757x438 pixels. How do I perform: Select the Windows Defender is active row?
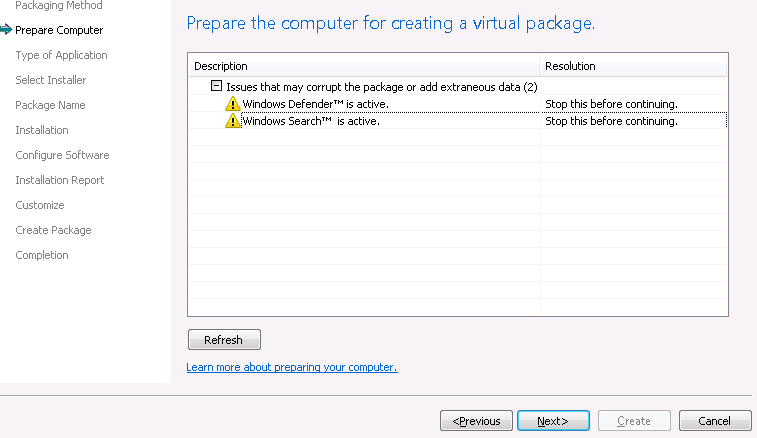pos(315,104)
